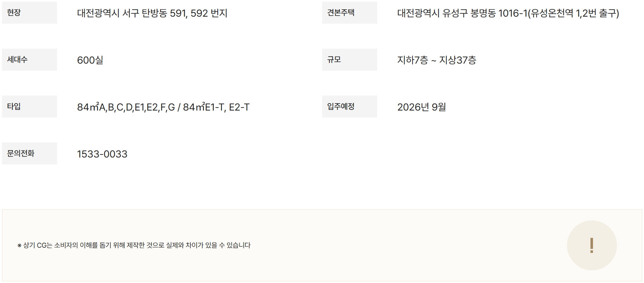644x283 pixels.
Task: Click the 지하7층 text
Action: pyautogui.click(x=412, y=60)
